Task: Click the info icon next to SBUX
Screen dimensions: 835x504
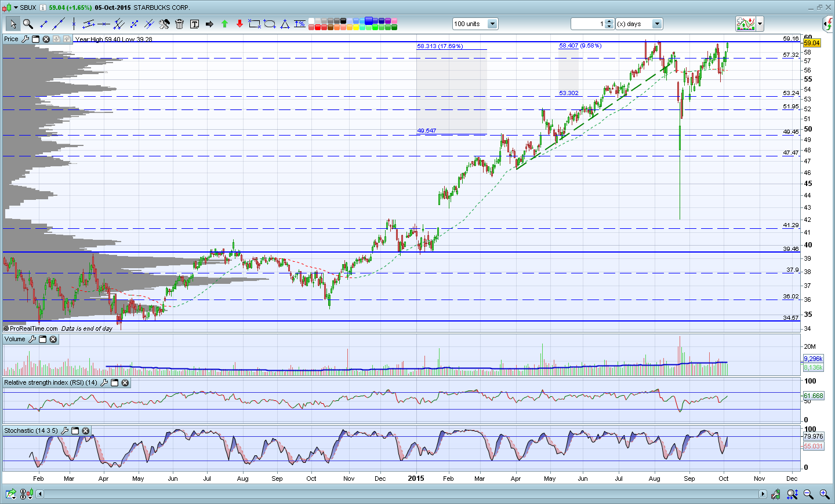Action: tap(42, 8)
